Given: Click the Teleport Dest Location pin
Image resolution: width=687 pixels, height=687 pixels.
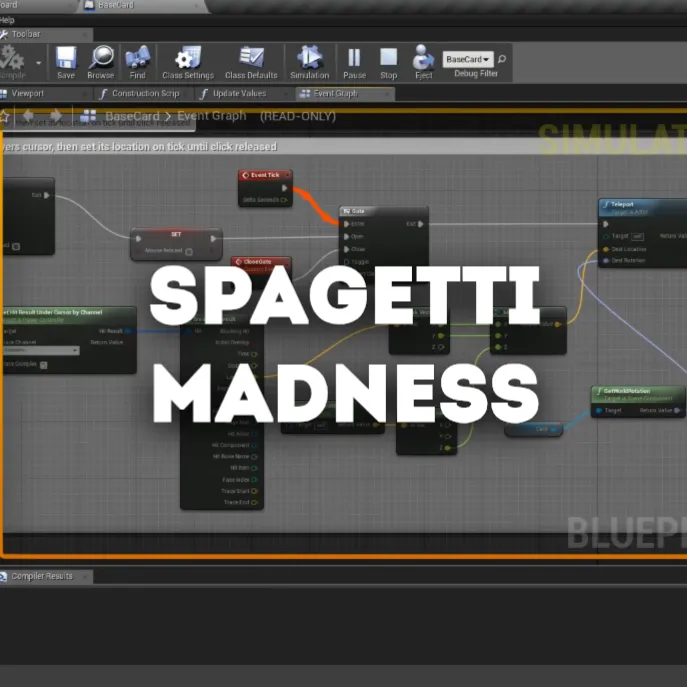Looking at the screenshot, I should pyautogui.click(x=606, y=249).
